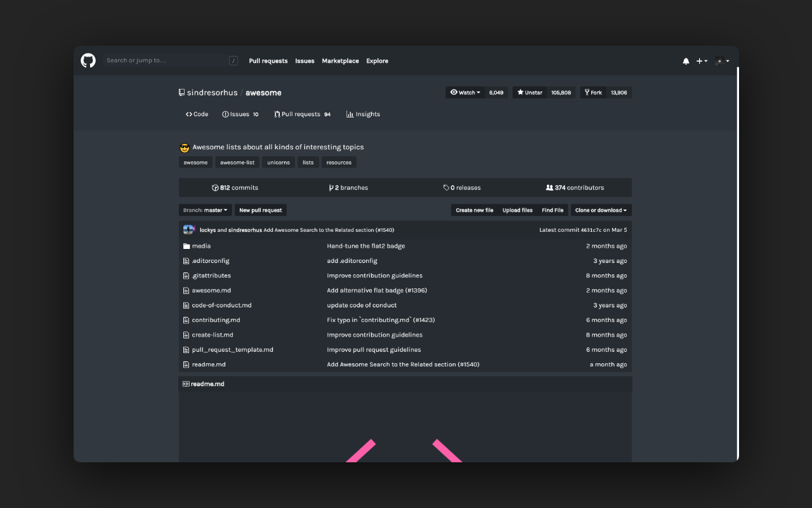Open the notifications bell icon
The image size is (812, 508).
point(686,61)
